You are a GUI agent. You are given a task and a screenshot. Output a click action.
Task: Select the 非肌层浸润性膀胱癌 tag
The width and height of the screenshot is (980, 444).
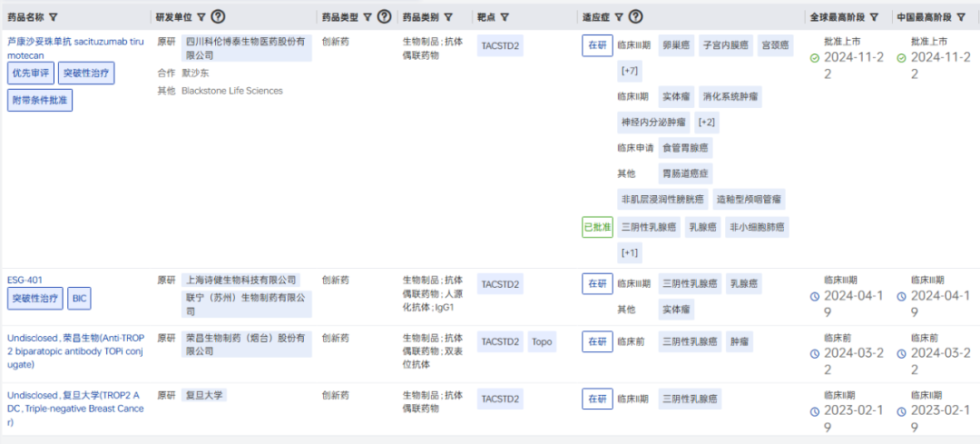[662, 200]
